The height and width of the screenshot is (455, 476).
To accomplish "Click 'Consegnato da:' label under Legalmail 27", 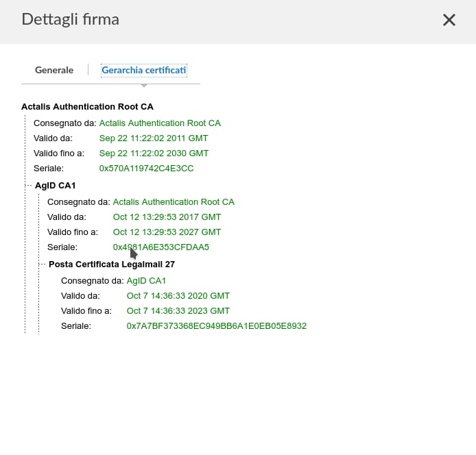I will click(x=93, y=281).
